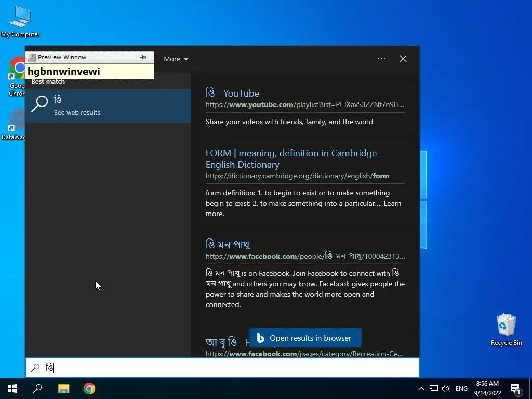Image resolution: width=532 pixels, height=399 pixels.
Task: Open the মন পাখু Facebook result title
Action: 228,244
